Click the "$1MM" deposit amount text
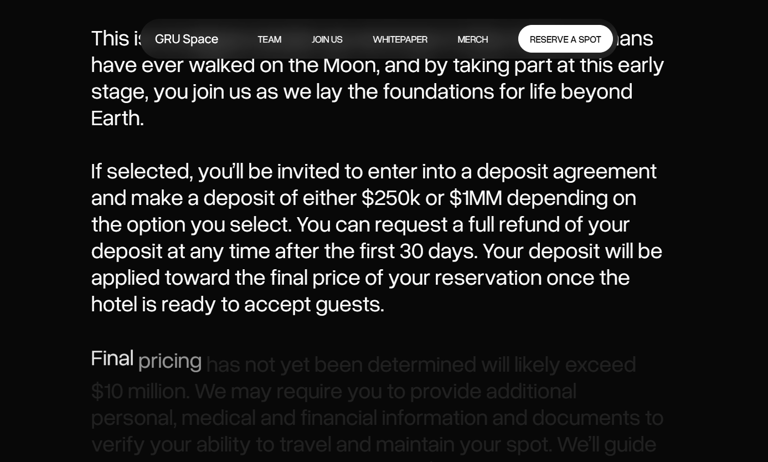 475,197
